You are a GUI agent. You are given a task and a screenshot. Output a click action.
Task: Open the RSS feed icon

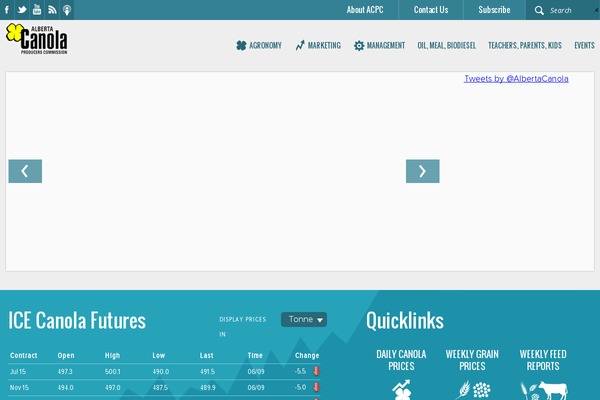[x=52, y=10]
